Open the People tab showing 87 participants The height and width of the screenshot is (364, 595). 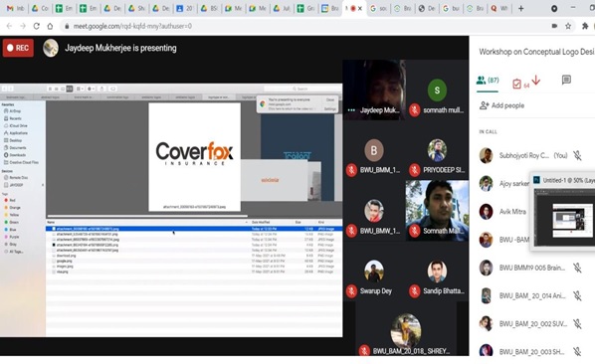pyautogui.click(x=488, y=81)
